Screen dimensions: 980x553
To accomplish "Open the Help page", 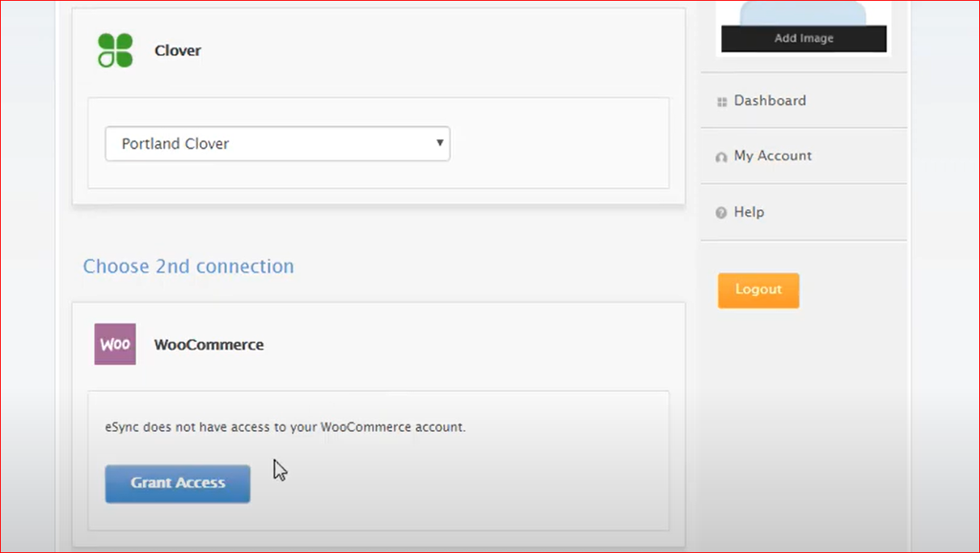I will (x=804, y=212).
